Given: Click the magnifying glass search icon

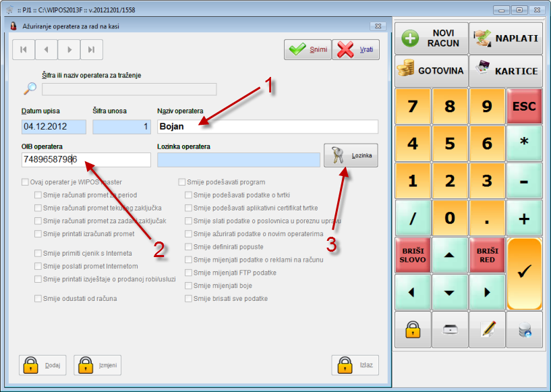Looking at the screenshot, I should coord(30,88).
